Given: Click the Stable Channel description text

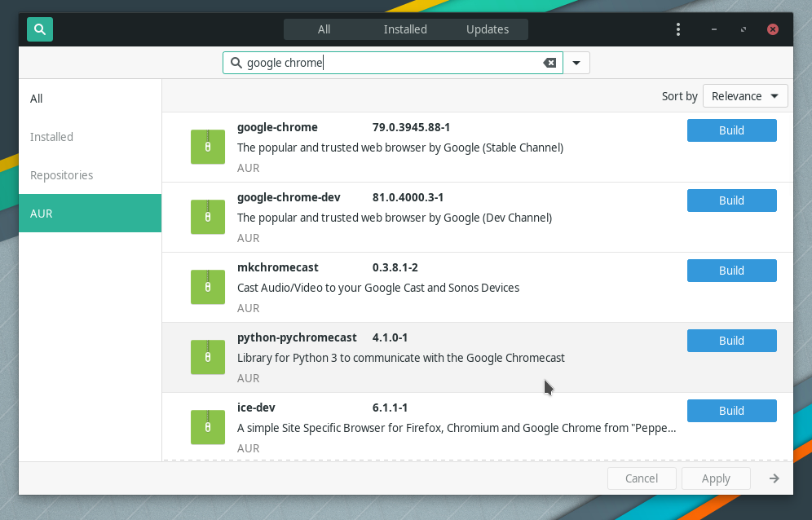Looking at the screenshot, I should click(x=400, y=148).
